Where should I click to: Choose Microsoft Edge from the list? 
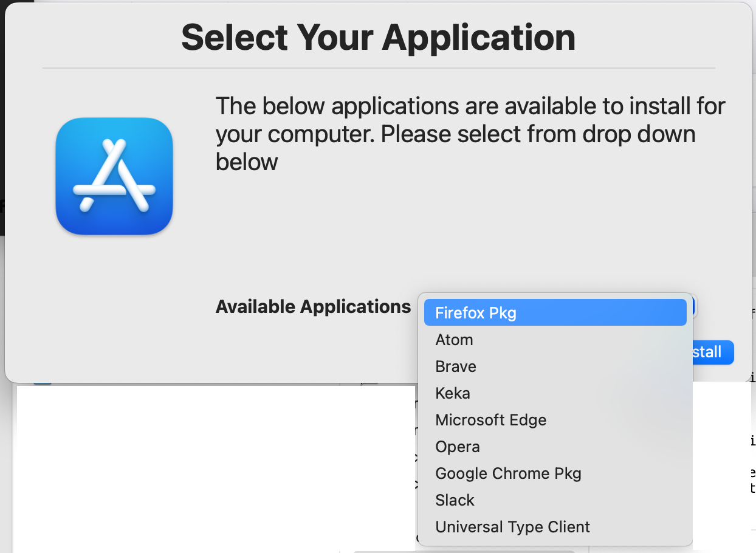point(555,420)
